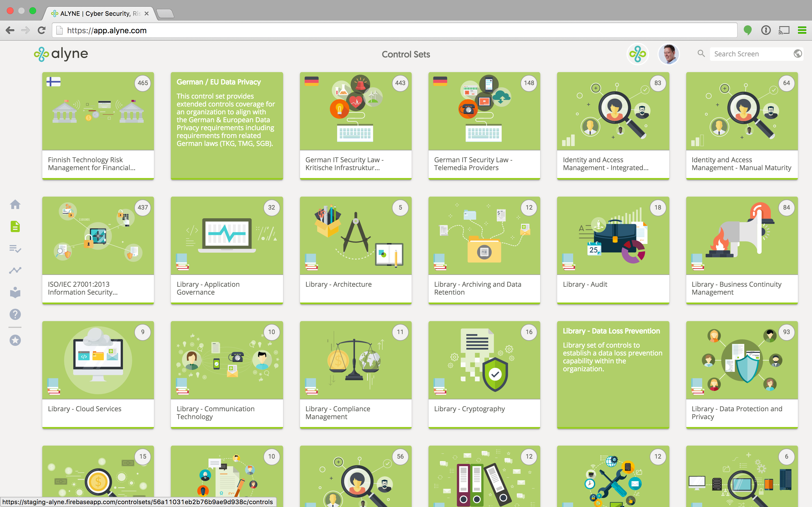Click the globe icon in search field

[798, 54]
